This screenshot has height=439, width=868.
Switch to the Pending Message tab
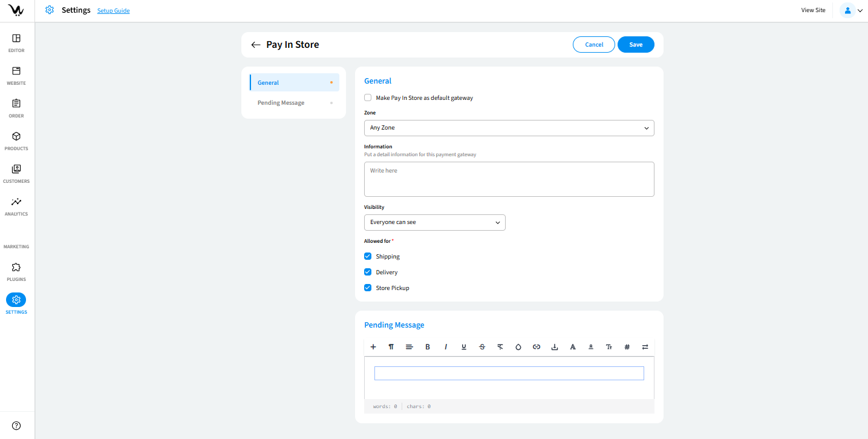pos(281,103)
